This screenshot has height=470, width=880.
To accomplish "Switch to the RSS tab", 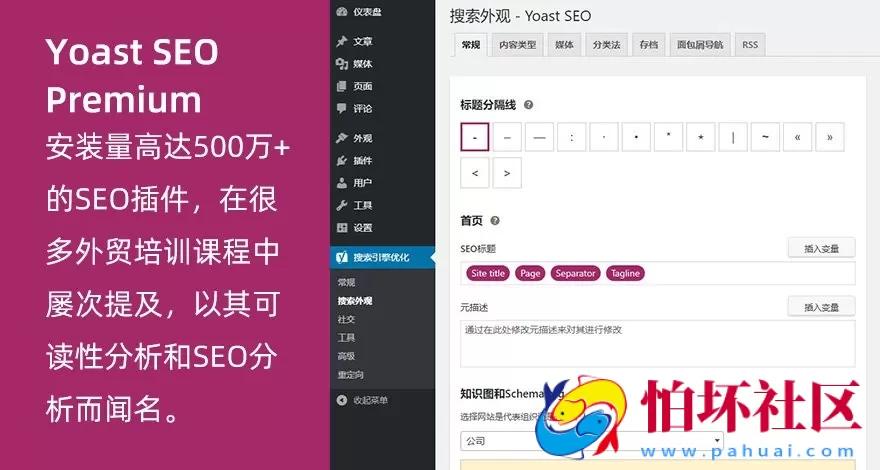I will coord(750,45).
